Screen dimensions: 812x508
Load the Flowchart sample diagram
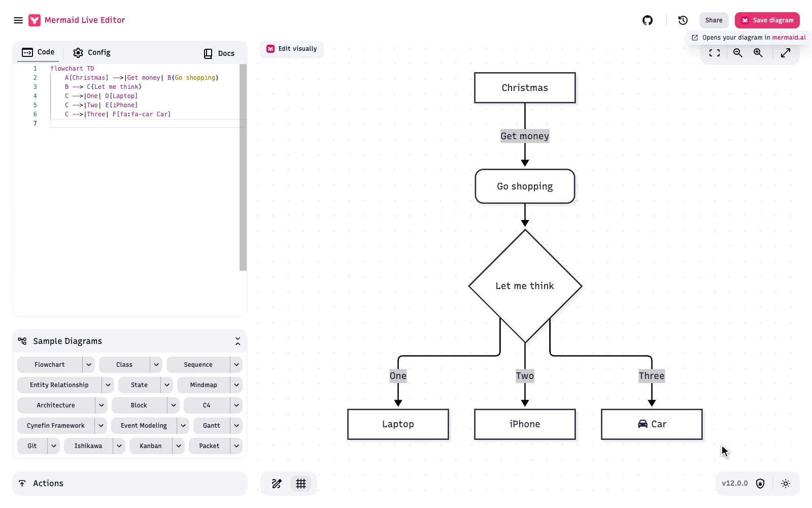click(x=50, y=365)
